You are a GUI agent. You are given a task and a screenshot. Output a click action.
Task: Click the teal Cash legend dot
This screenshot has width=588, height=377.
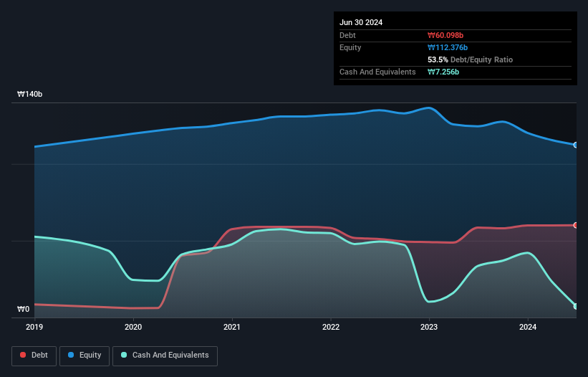point(124,355)
